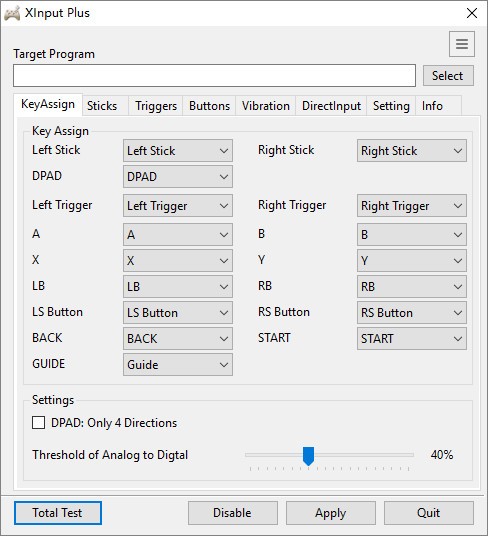Expand the Left Stick dropdown
The height and width of the screenshot is (536, 488).
click(x=178, y=150)
